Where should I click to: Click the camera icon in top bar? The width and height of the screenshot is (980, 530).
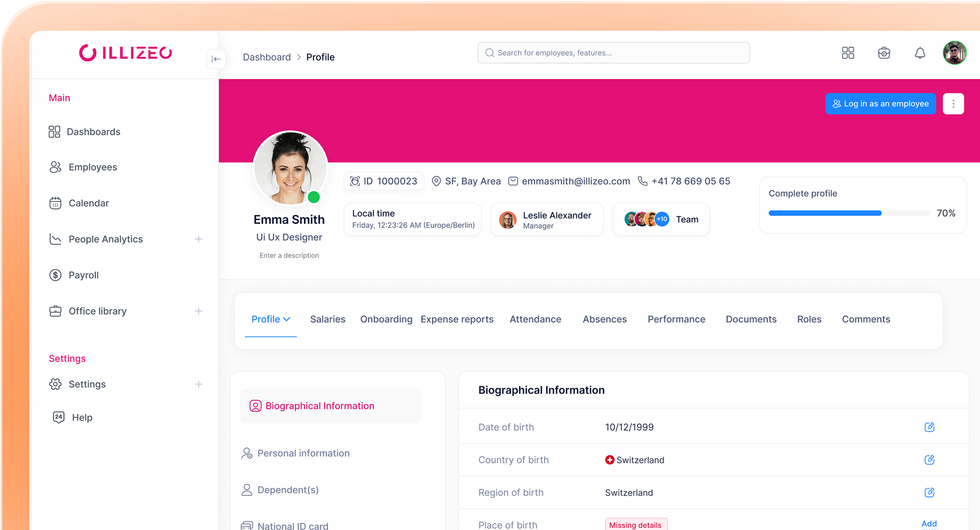884,53
